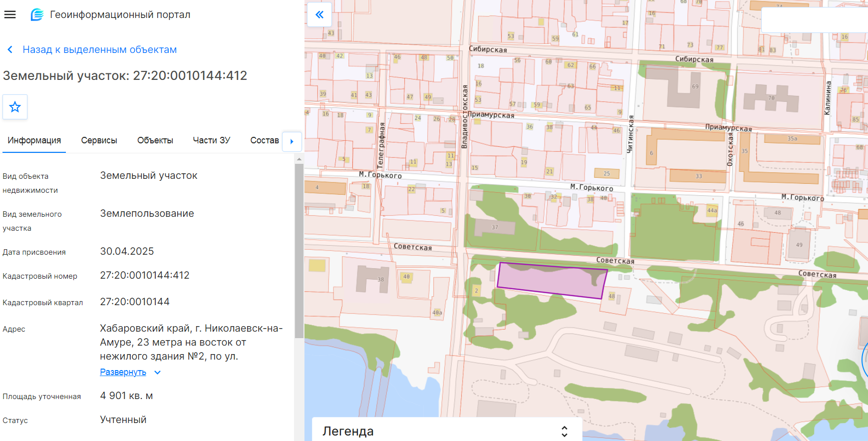Open the hamburger main menu
This screenshot has width=868, height=441.
pyautogui.click(x=10, y=14)
